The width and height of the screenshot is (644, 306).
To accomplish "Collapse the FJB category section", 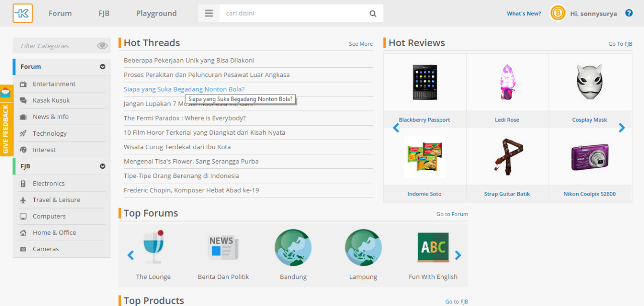I will pos(103,166).
